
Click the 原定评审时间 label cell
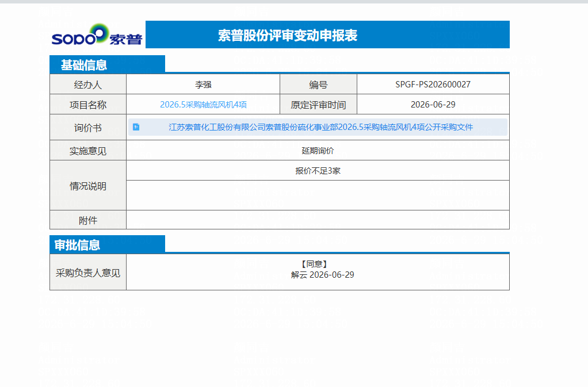tap(318, 105)
